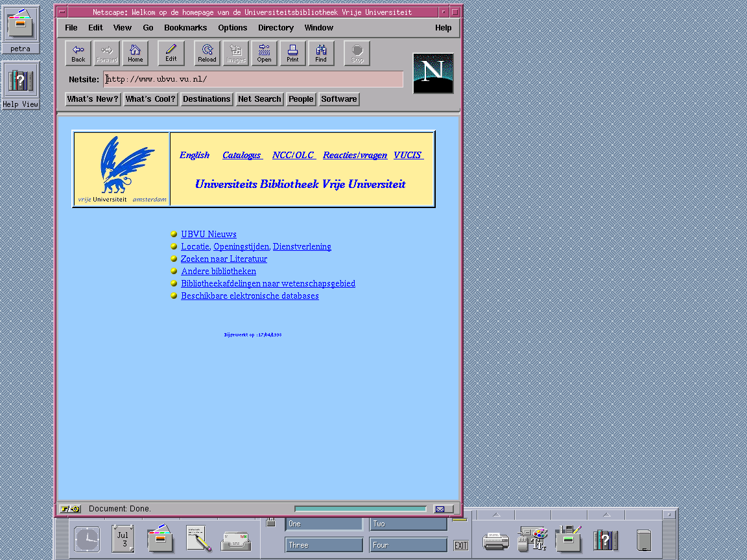
Task: Follow the VUCIS link
Action: point(409,155)
